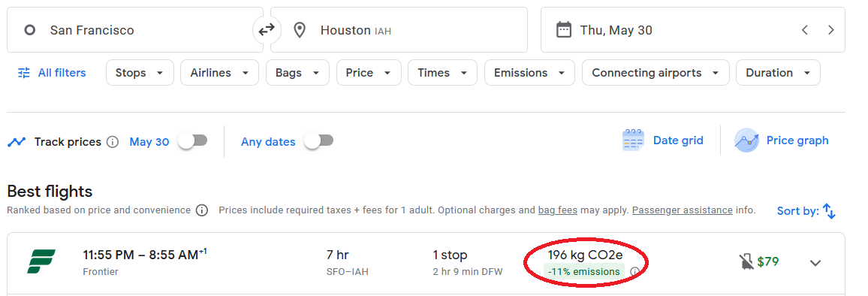Click the Track prices info icon
Viewport: 868px width, 296px height.
pos(113,142)
